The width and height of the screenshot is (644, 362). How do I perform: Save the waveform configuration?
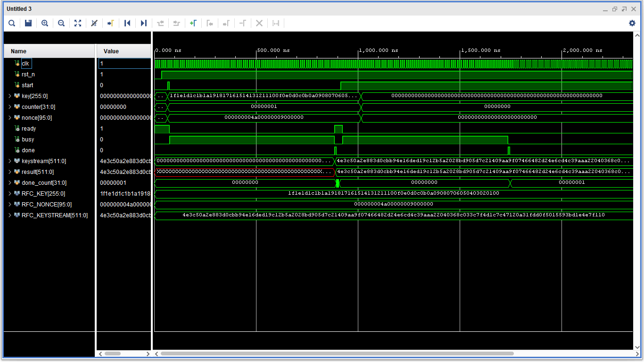coord(28,23)
